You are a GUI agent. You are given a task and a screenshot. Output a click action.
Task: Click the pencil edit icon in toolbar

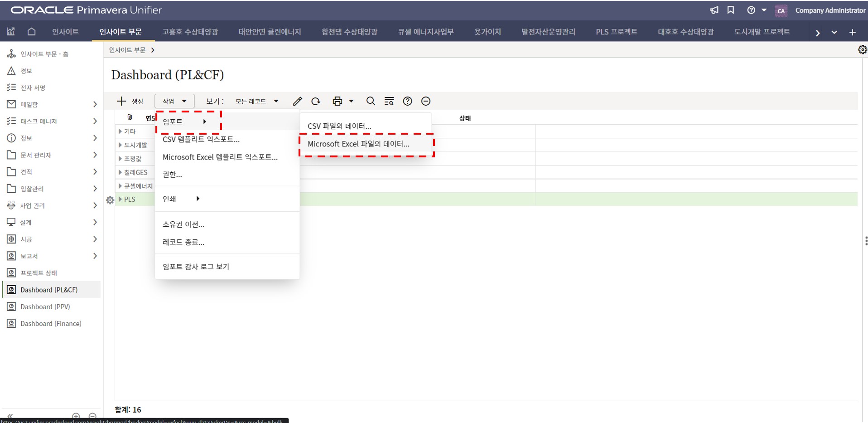(297, 101)
